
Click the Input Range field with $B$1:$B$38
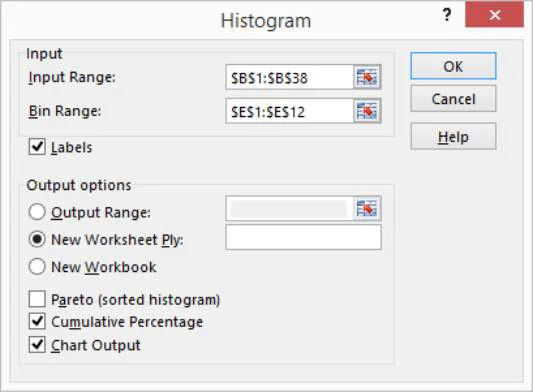[x=290, y=78]
